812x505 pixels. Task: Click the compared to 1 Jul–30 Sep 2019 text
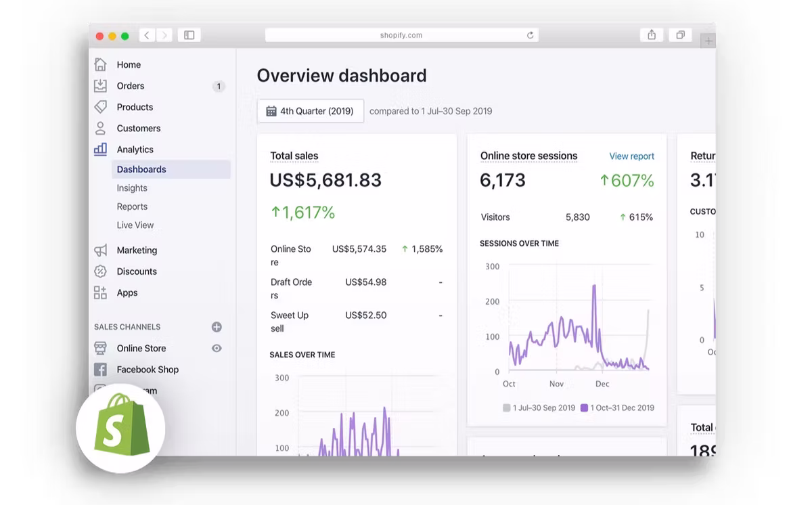point(430,111)
